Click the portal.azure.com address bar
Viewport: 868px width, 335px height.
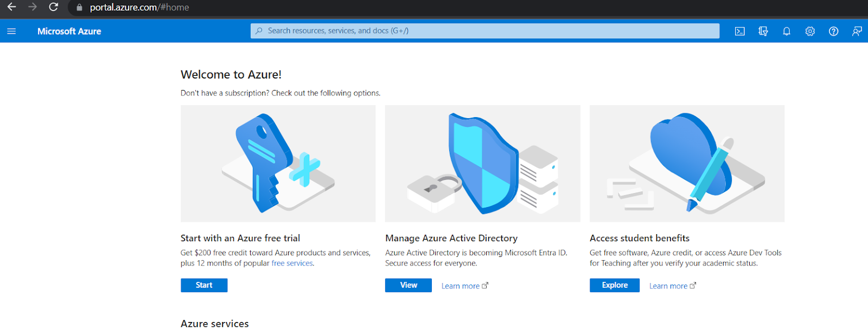(139, 8)
